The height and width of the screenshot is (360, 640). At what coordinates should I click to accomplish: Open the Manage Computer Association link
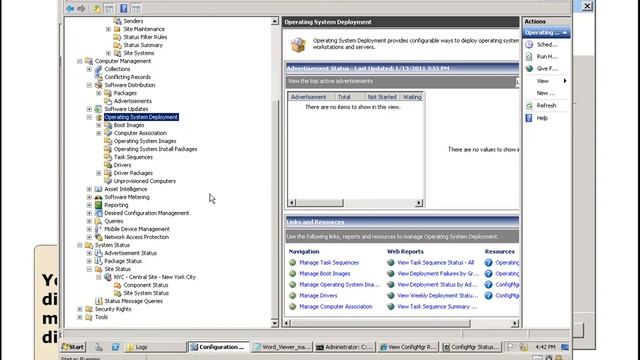point(336,307)
